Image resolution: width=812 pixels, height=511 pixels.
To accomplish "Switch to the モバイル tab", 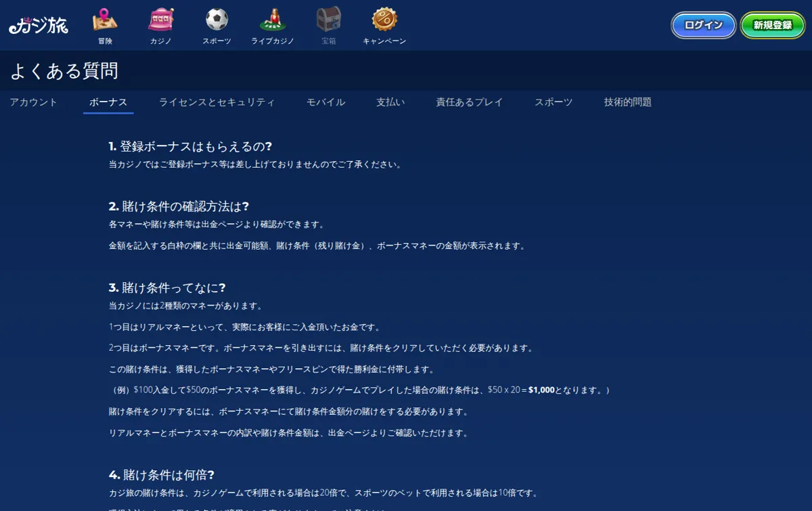I will (x=326, y=102).
